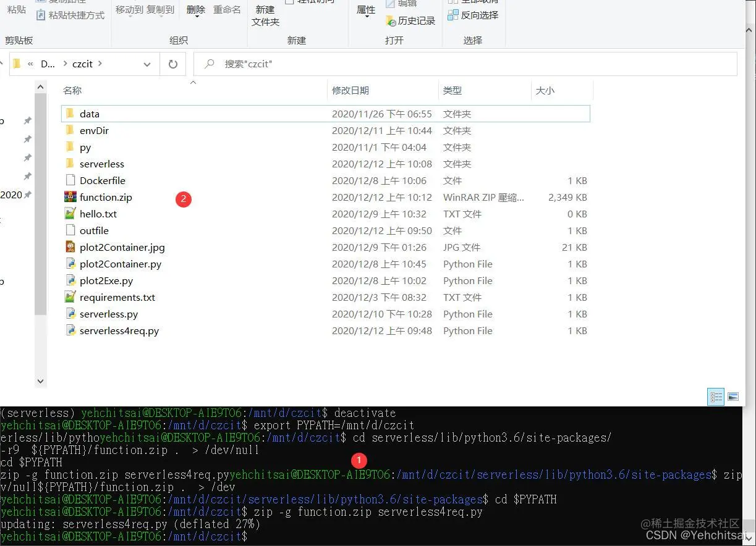Open the Delete button dropdown arrow

[196, 17]
